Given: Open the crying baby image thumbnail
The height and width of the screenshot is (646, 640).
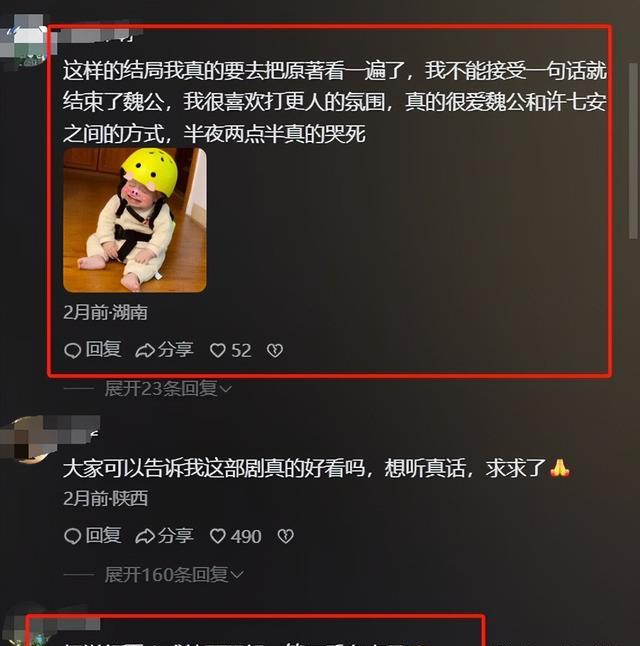Looking at the screenshot, I should click(x=135, y=220).
